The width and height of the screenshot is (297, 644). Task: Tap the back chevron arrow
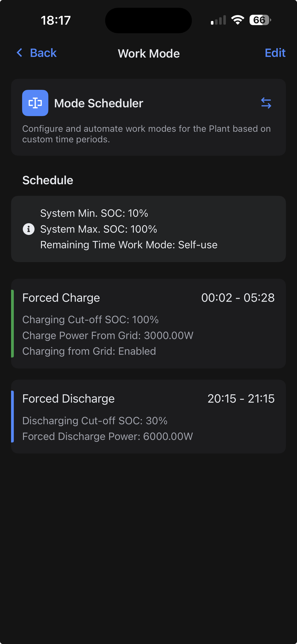click(20, 53)
